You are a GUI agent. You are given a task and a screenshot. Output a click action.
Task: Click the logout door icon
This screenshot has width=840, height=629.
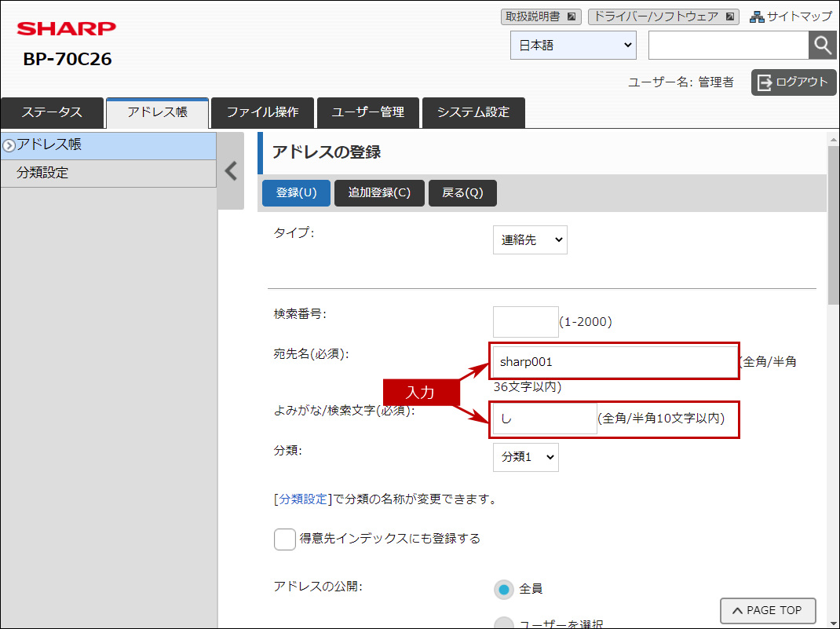tap(765, 82)
